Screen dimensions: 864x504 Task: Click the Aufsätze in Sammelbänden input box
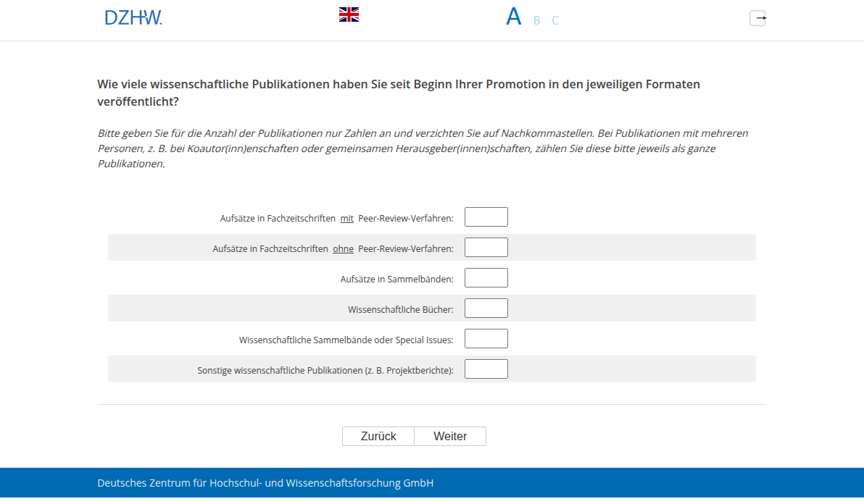[x=486, y=278]
